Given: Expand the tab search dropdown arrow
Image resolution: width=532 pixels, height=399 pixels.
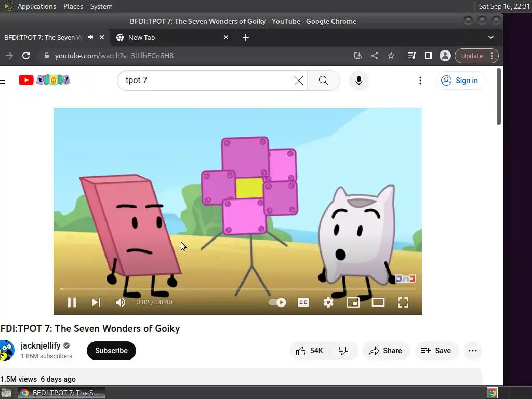Looking at the screenshot, I should 490,37.
